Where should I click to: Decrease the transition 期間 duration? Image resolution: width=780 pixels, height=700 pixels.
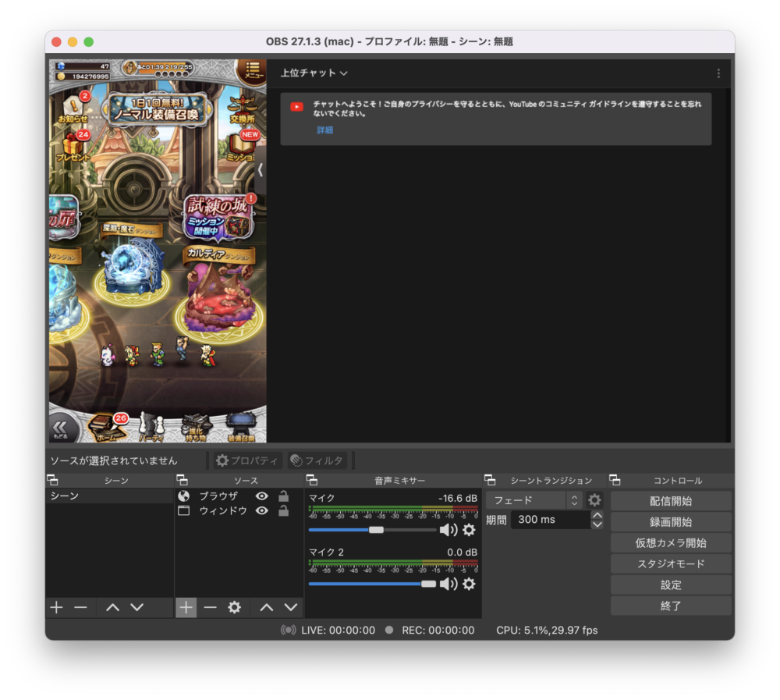pyautogui.click(x=597, y=524)
